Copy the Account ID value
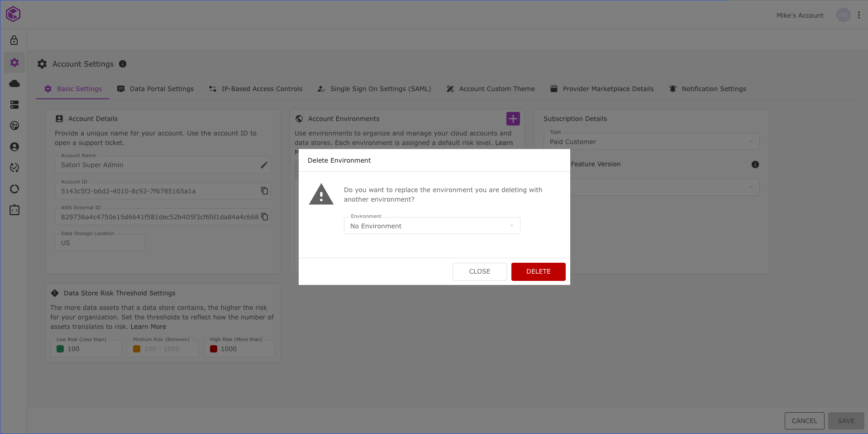The image size is (868, 434). 265,191
